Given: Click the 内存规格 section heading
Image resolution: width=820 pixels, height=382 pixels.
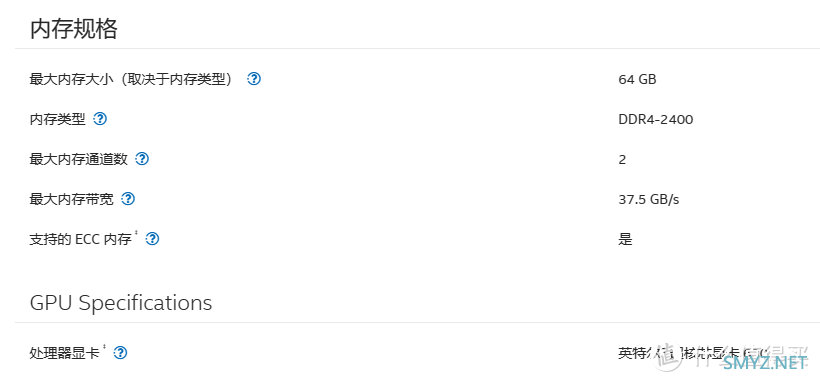Looking at the screenshot, I should click(x=74, y=28).
